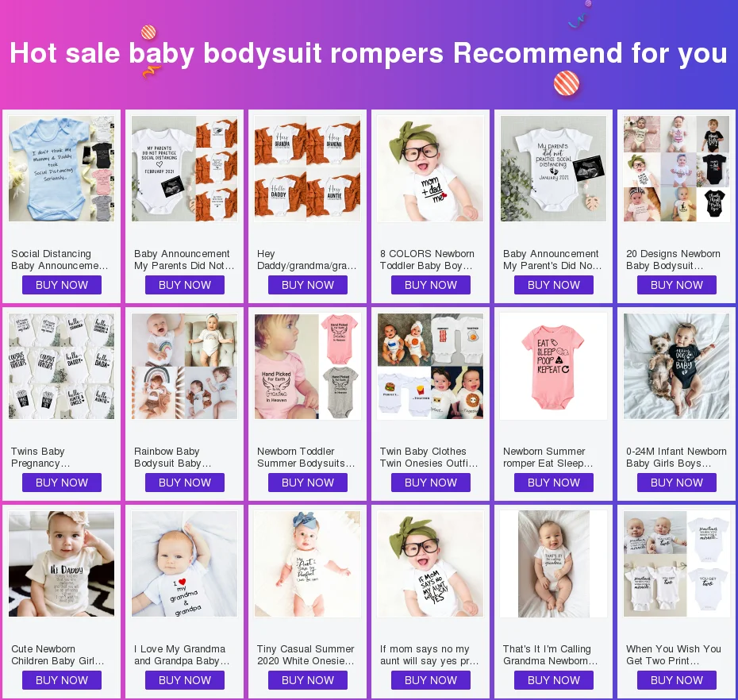Open the pink Eat Sleep Poop Repeat romper image
Screen dimensions: 738x700
(x=554, y=366)
